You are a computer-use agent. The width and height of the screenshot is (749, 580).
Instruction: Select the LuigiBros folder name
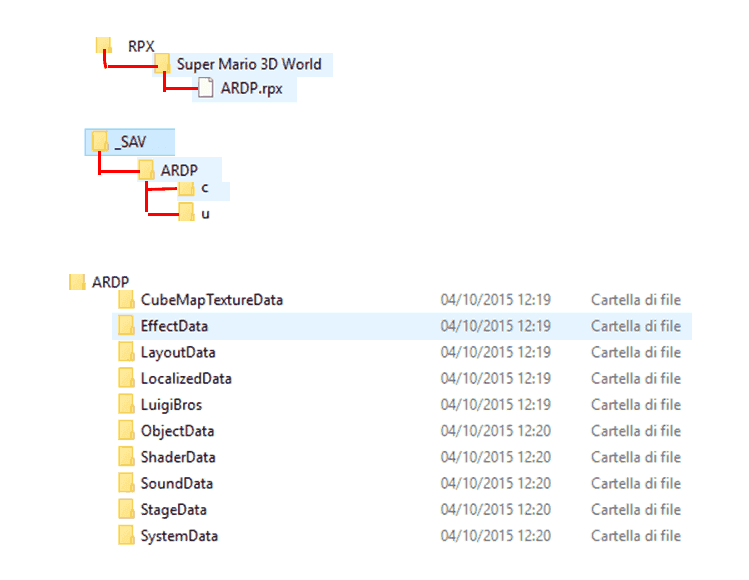pos(171,405)
